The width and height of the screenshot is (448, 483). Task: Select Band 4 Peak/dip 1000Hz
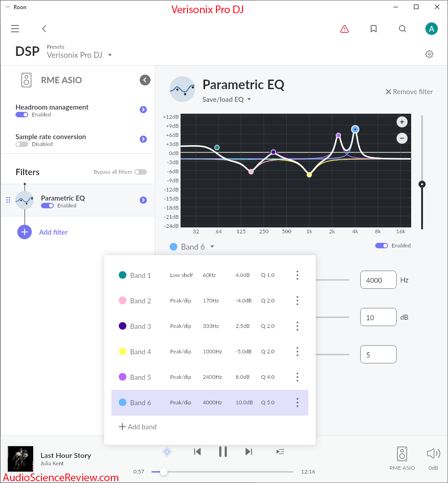tap(210, 352)
